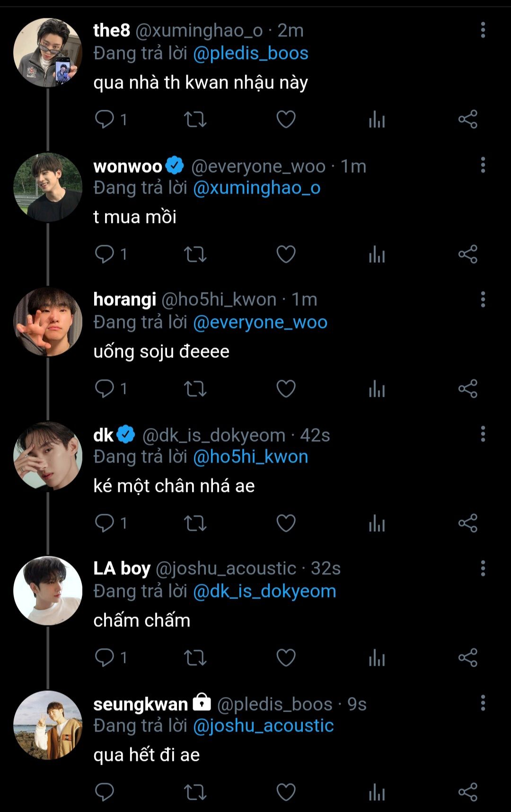This screenshot has height=812, width=511.
Task: Open the @pledis_boos mention link
Action: (250, 54)
